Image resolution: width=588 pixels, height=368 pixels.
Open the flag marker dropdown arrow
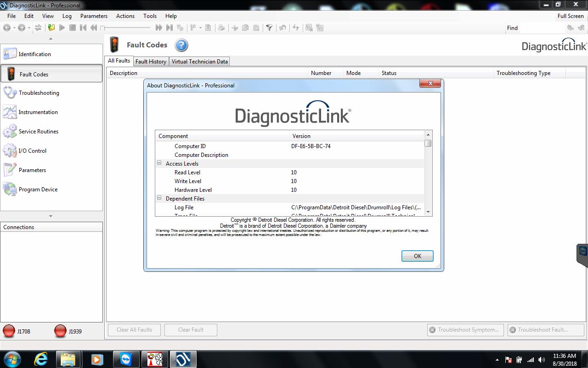pos(200,28)
